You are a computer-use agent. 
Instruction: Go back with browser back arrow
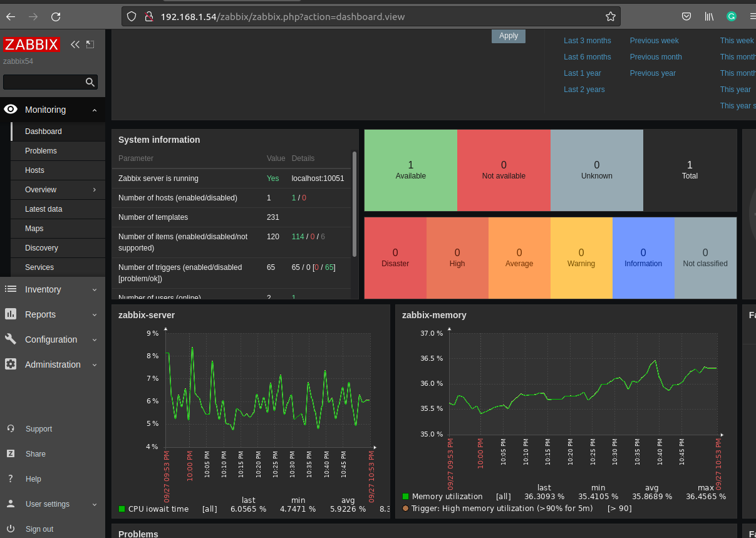click(11, 17)
